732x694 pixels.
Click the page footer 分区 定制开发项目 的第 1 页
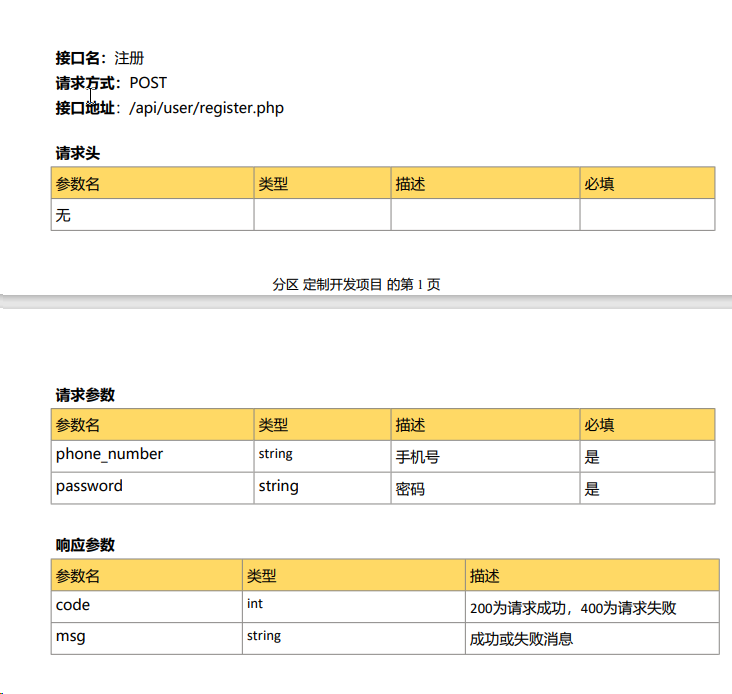[356, 284]
